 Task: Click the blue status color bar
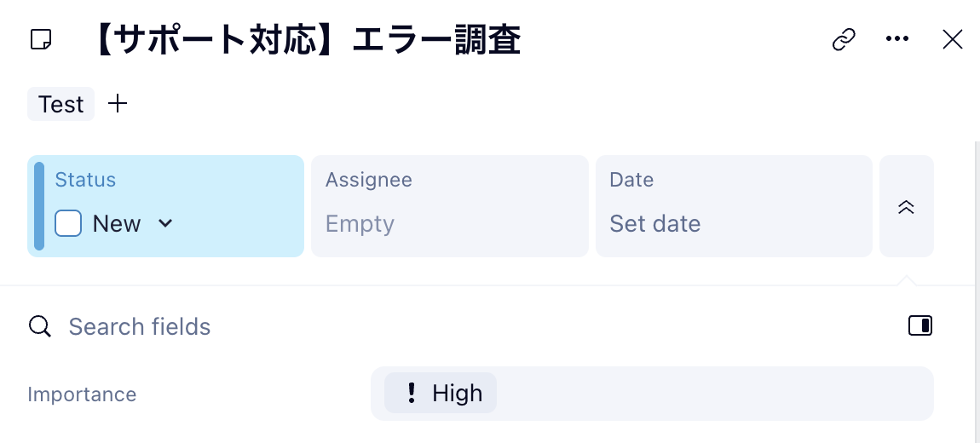(x=39, y=206)
